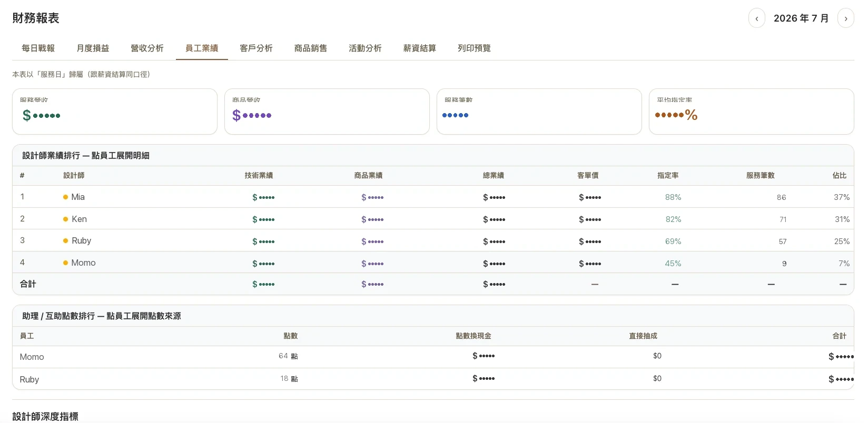Viewport: 868px width, 423px height.
Task: Click Ken's 31% share value
Action: click(x=842, y=219)
